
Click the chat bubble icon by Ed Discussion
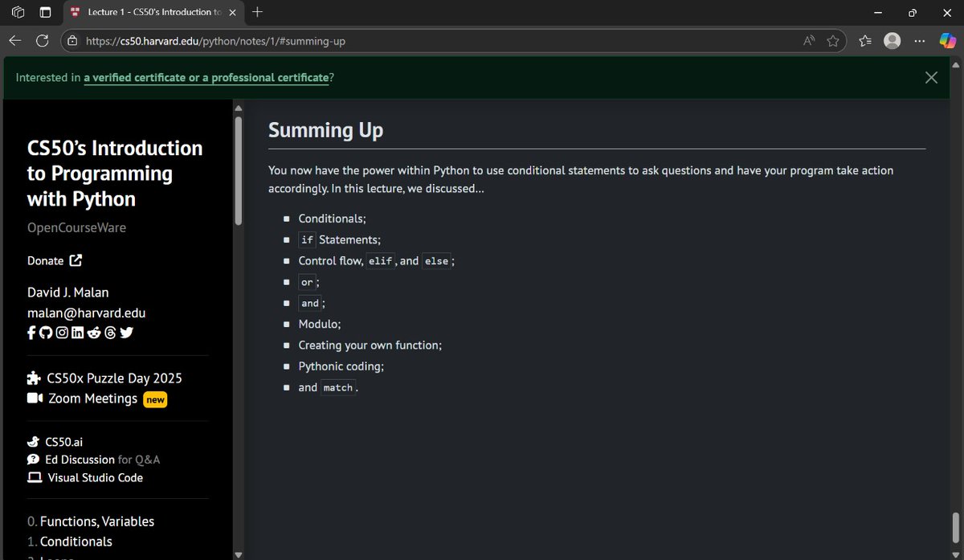pos(33,460)
